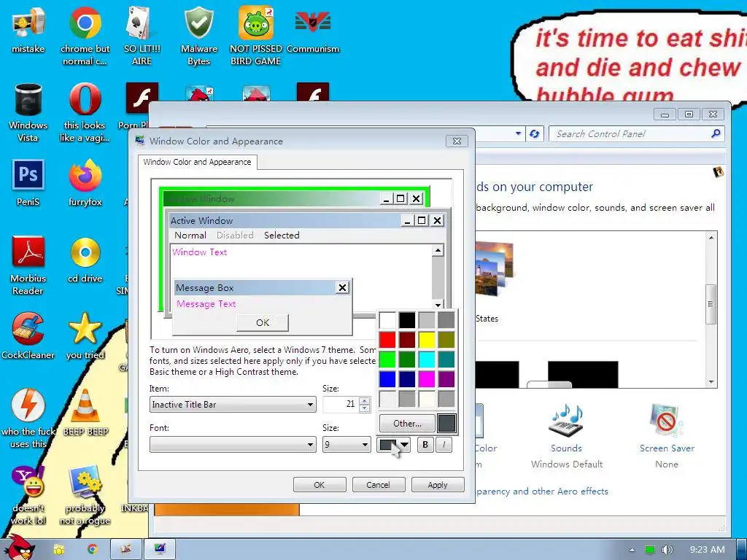Viewport: 747px width, 560px height.
Task: Select the "doesn't work lol" Yahoo icon
Action: click(28, 495)
